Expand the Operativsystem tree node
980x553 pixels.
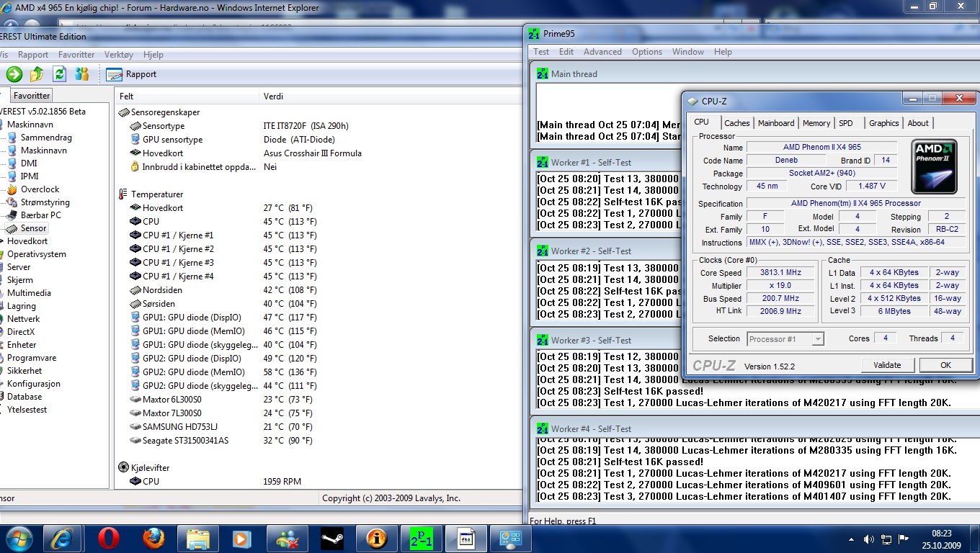click(37, 254)
